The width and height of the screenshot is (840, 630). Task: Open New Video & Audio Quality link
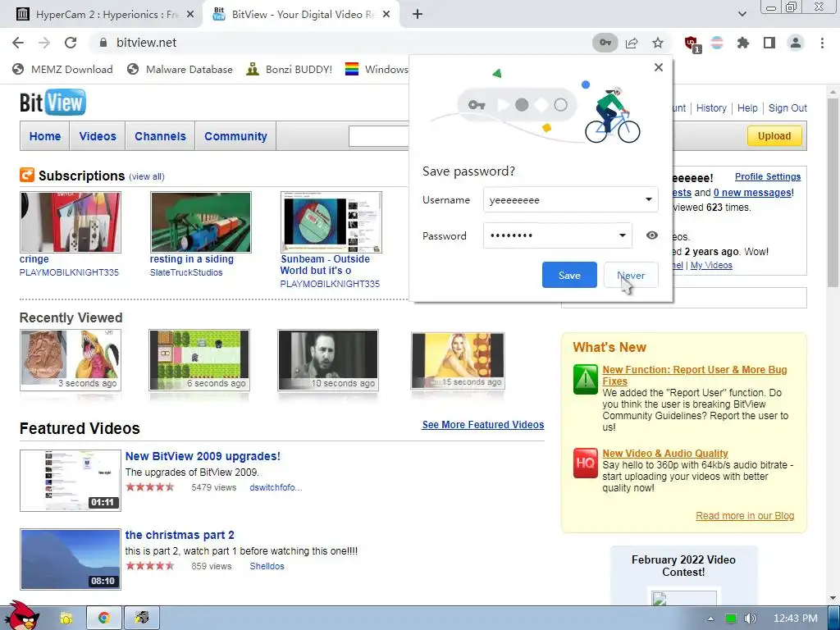coord(664,453)
